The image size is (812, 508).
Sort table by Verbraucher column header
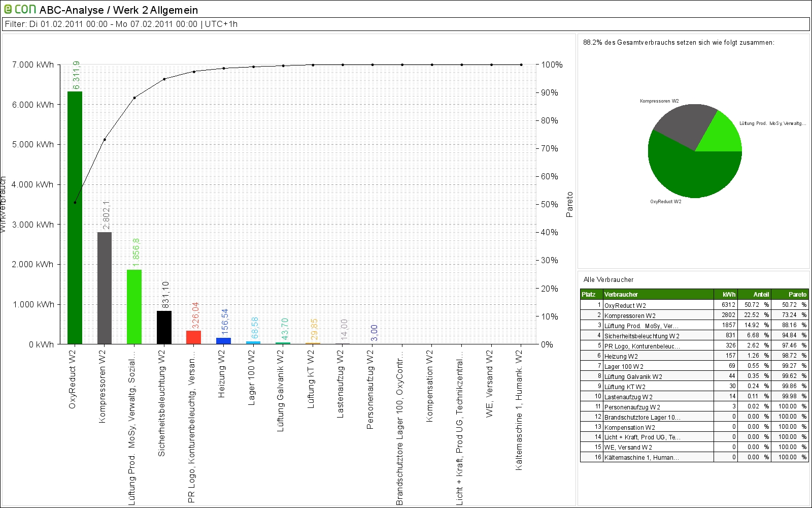coord(658,294)
